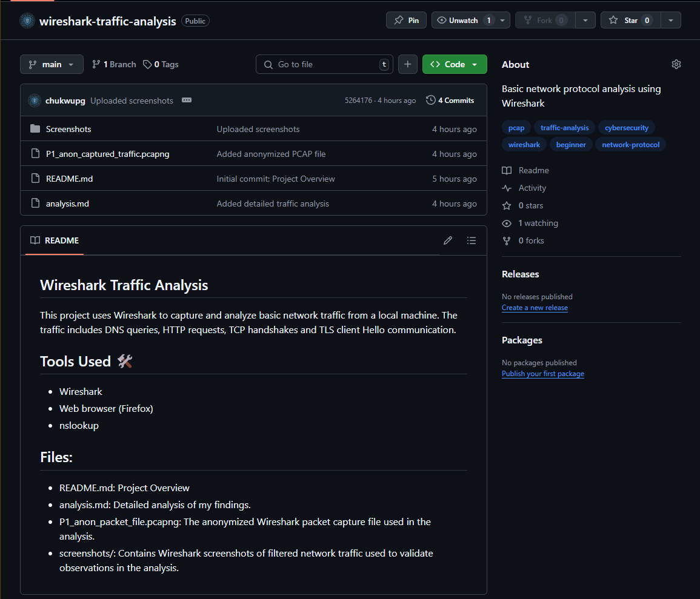Click the README.md file icon
The width and height of the screenshot is (700, 599).
(x=35, y=179)
